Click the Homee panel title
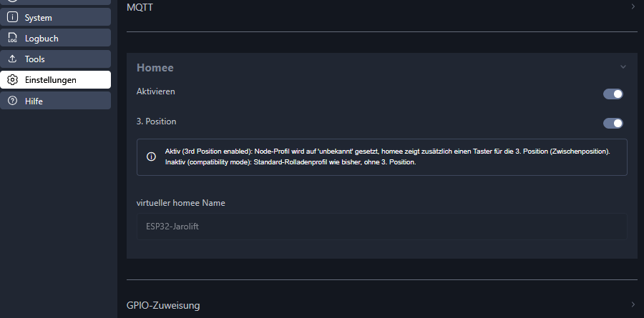 click(x=155, y=67)
